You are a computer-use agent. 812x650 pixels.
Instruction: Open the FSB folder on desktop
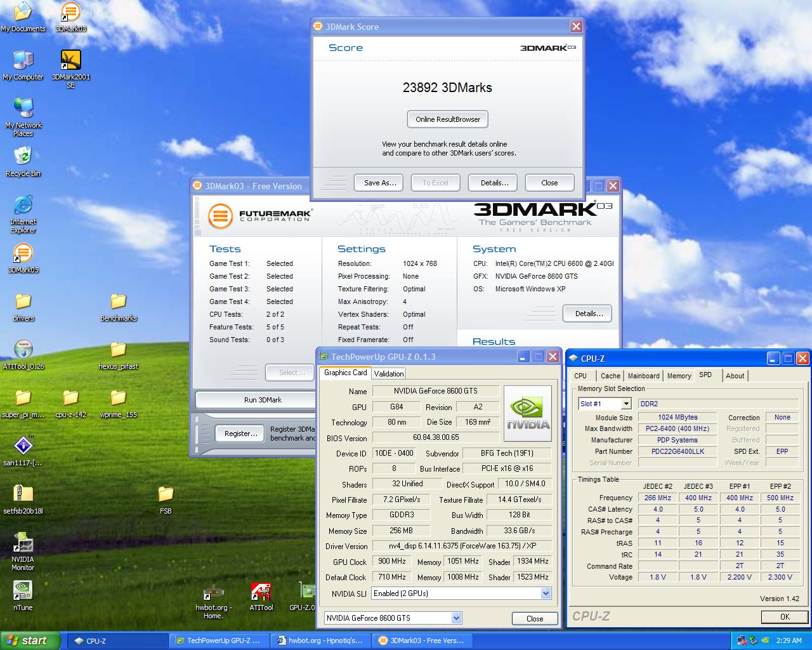click(x=166, y=500)
